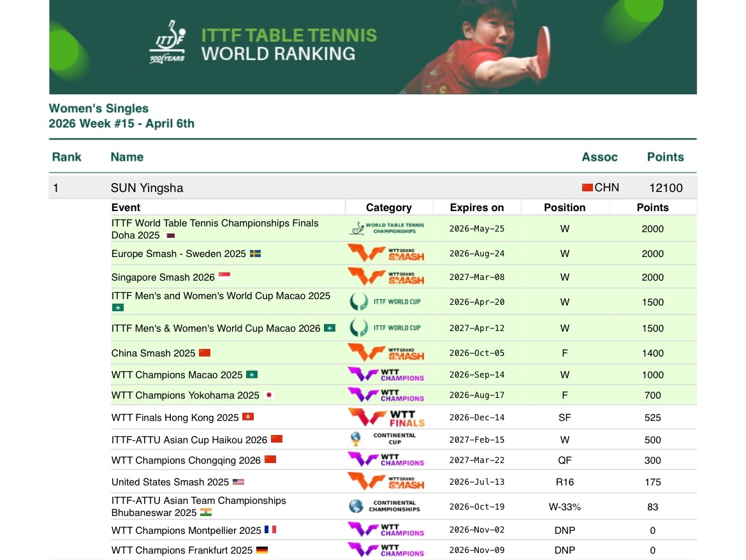Screen dimensions: 746x560
Task: Click ITTF World Table Tennis Championships Finals event
Action: pos(215,229)
